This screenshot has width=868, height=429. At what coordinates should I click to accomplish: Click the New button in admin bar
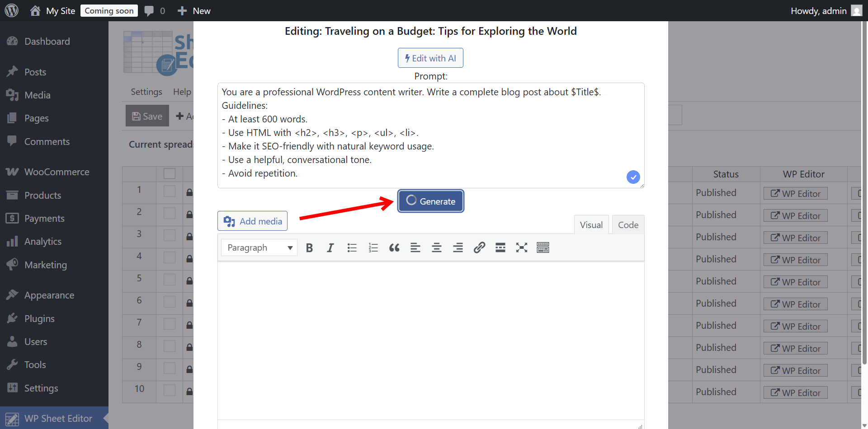pyautogui.click(x=194, y=11)
